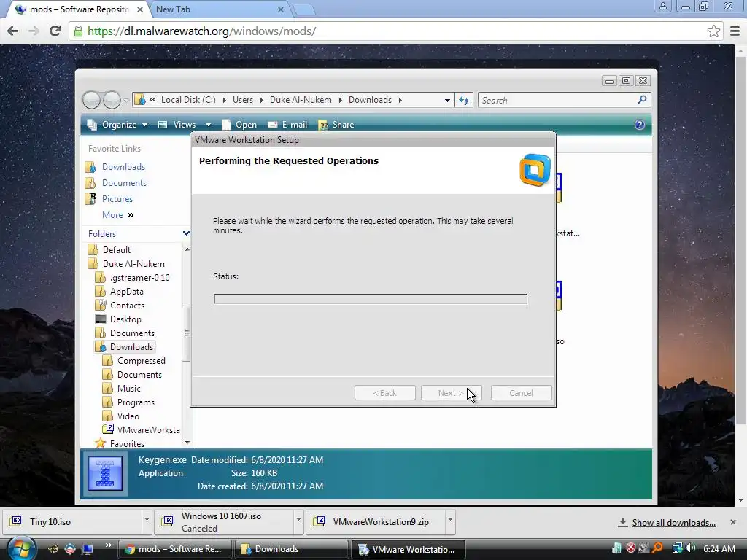Show hidden quick launch items chevron
747x560 pixels.
[108, 545]
